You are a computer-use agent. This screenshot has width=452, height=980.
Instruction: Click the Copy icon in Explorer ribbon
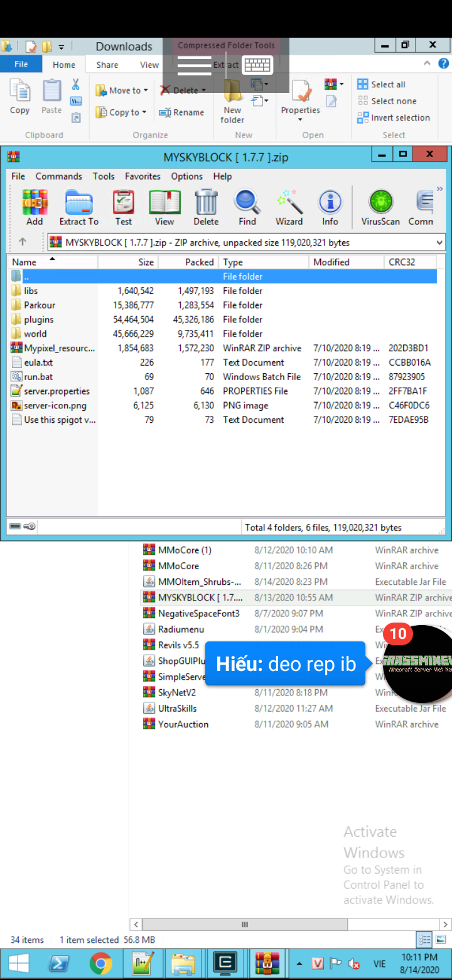point(19,96)
